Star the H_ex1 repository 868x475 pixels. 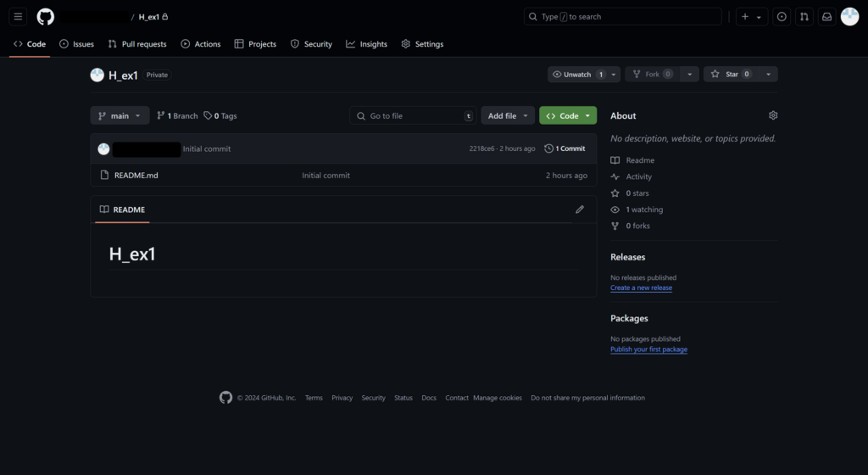tap(731, 74)
